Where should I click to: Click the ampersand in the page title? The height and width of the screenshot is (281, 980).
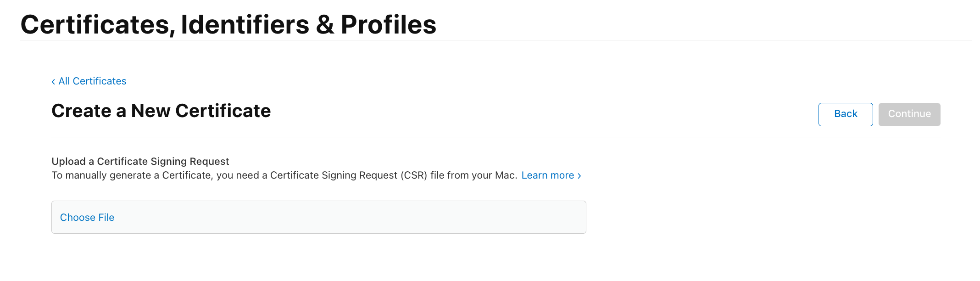(325, 25)
